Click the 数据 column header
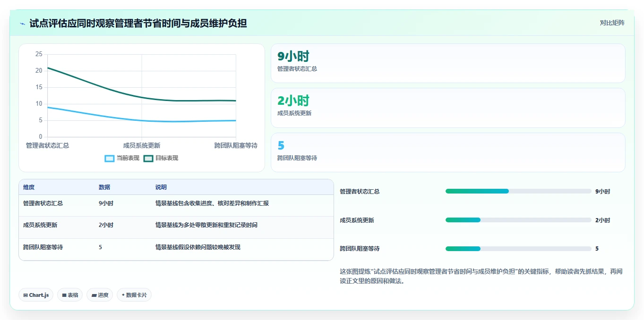 (x=104, y=187)
